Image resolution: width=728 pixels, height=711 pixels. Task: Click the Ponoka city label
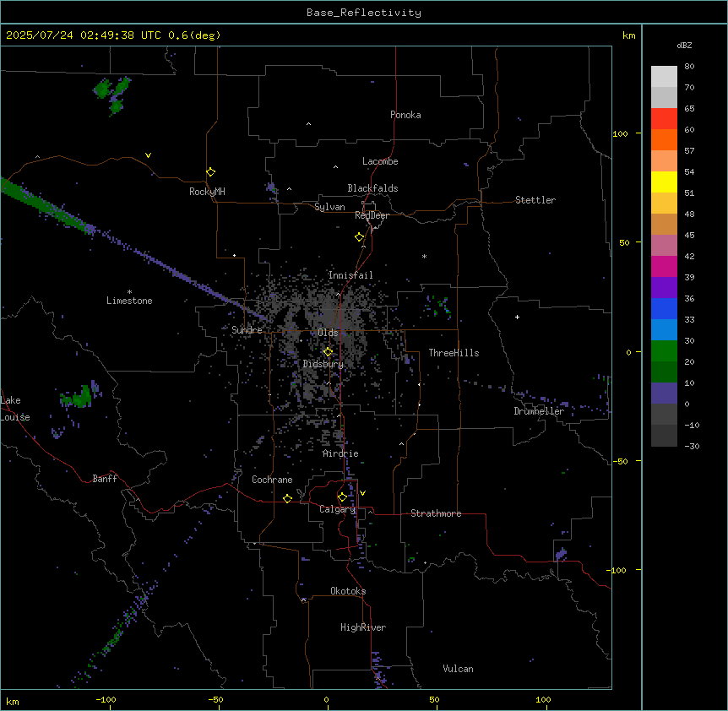tap(405, 115)
